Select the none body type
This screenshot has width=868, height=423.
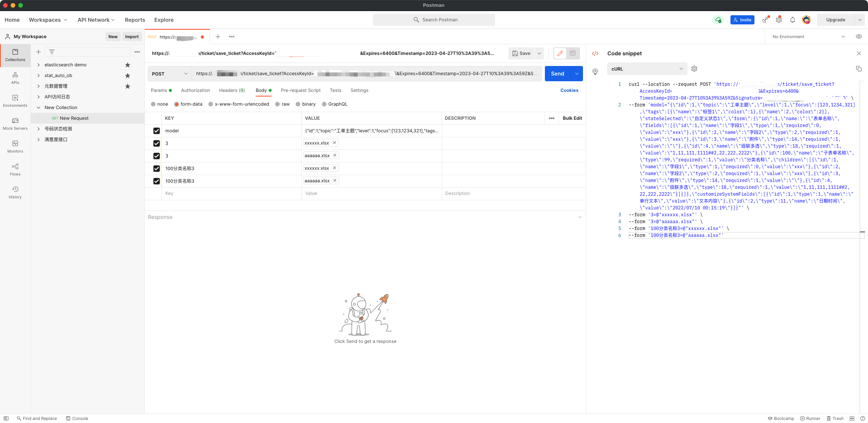click(x=153, y=104)
